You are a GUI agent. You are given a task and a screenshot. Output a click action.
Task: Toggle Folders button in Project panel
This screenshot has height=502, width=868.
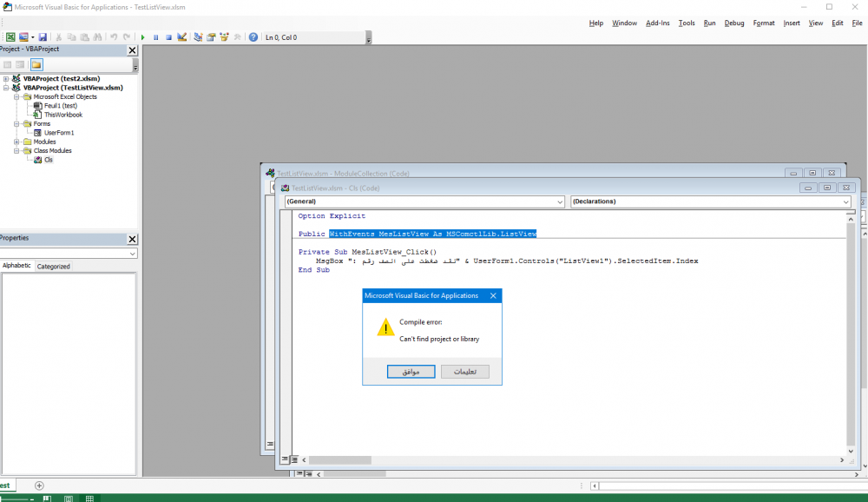[x=36, y=65]
